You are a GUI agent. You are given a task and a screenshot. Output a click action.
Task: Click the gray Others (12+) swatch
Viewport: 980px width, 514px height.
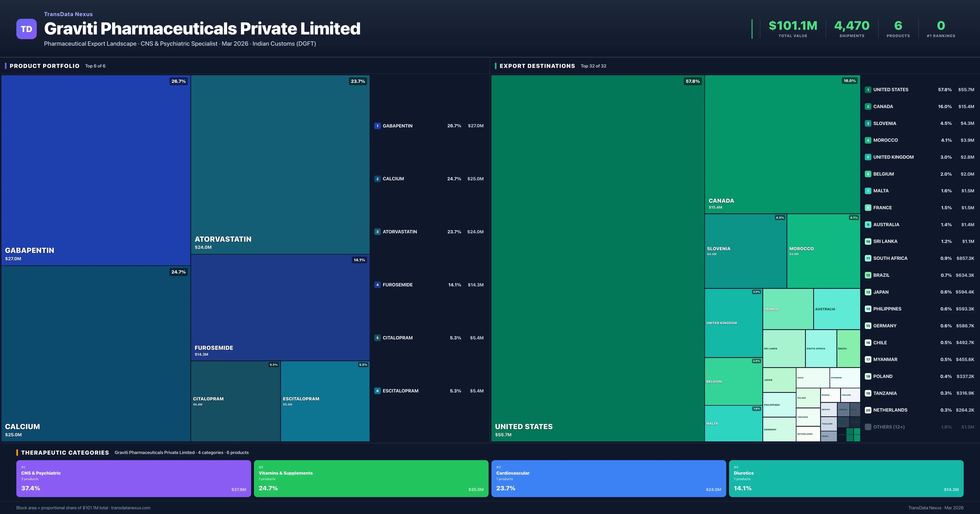coord(868,427)
